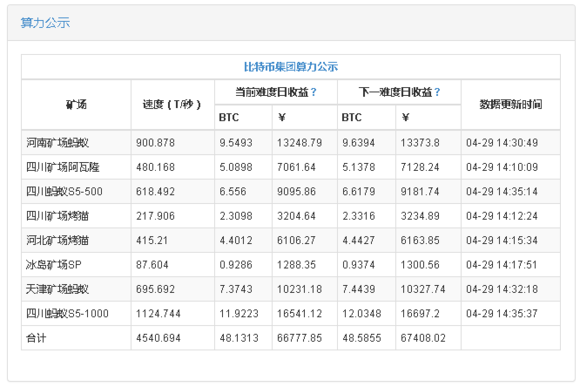Click the timestamp 04-29 14:17:51
Viewport: 580px width, 387px height.
[x=502, y=265]
